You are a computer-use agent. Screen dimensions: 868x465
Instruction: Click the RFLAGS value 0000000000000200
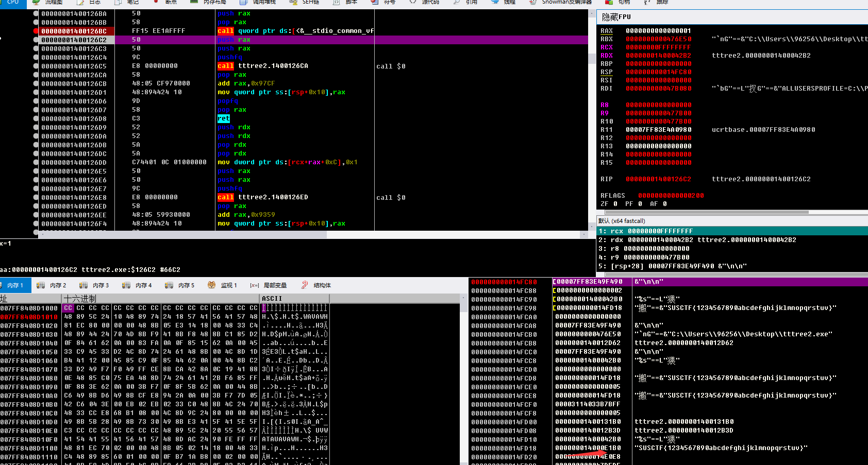[671, 196]
